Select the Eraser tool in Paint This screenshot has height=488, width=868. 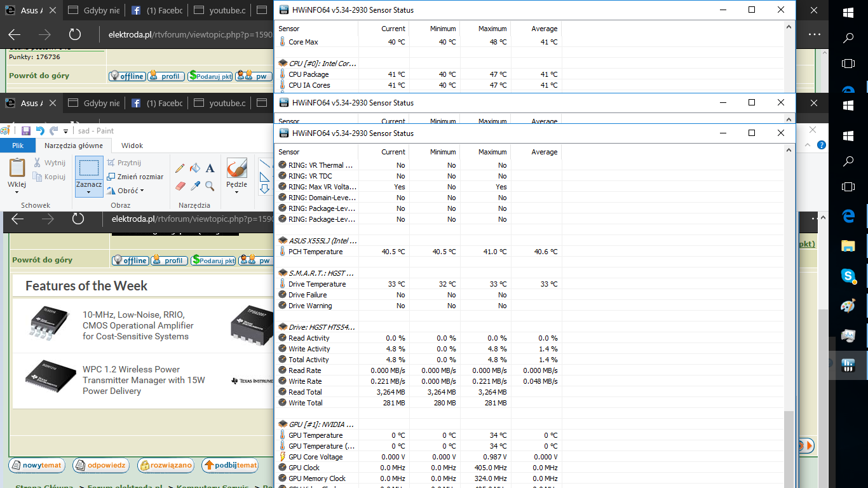pos(180,186)
